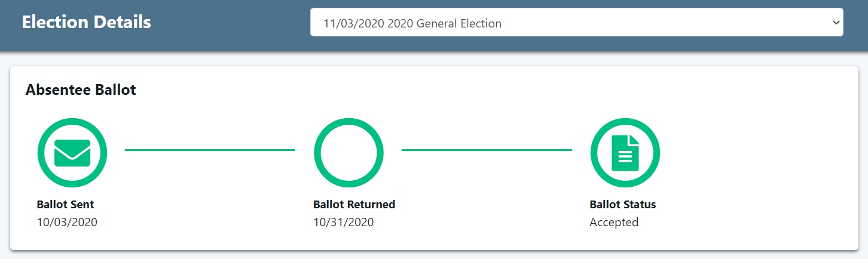Click the envelope Ballot Sent icon

coord(72,153)
